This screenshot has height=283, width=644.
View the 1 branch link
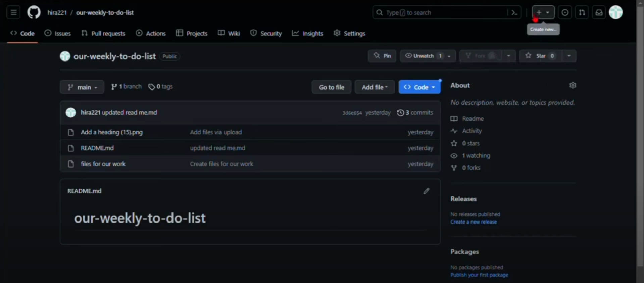click(127, 87)
